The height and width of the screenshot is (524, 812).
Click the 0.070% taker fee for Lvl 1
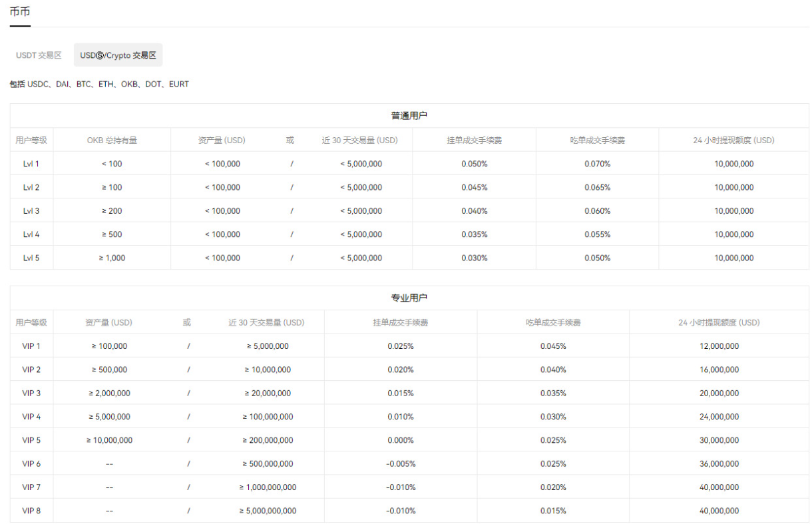(597, 164)
